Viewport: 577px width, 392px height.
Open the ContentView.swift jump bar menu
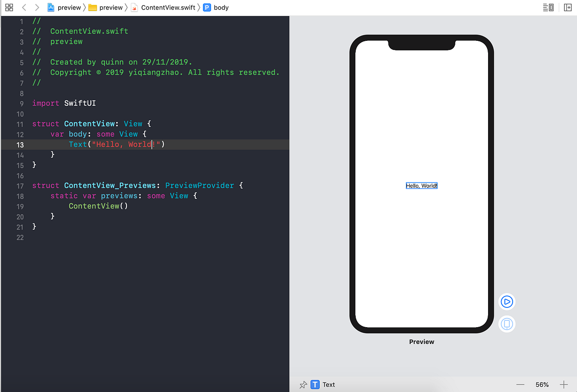pos(168,7)
